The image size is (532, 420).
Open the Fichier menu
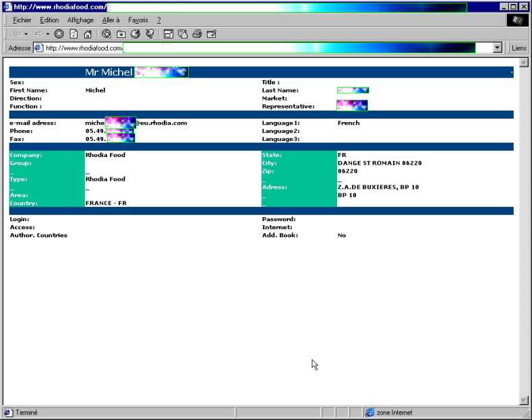pyautogui.click(x=22, y=20)
